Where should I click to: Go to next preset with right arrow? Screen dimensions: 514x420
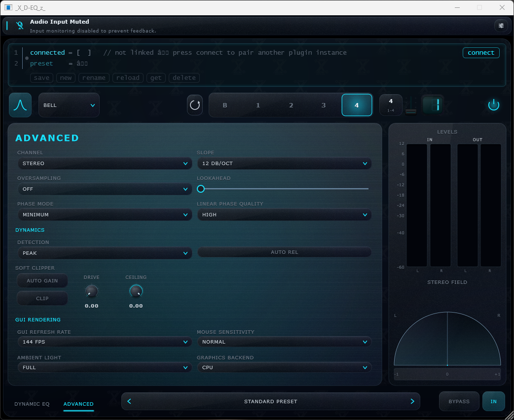click(412, 401)
